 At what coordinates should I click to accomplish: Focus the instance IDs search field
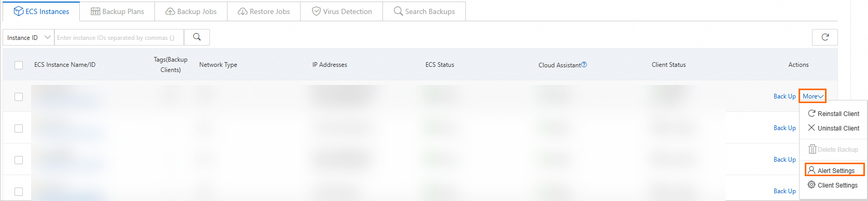(119, 37)
